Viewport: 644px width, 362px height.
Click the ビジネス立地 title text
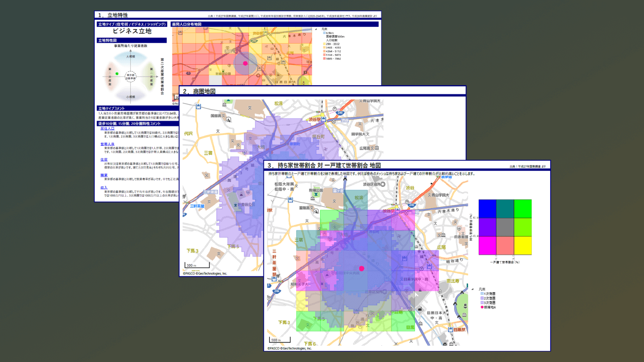[132, 31]
